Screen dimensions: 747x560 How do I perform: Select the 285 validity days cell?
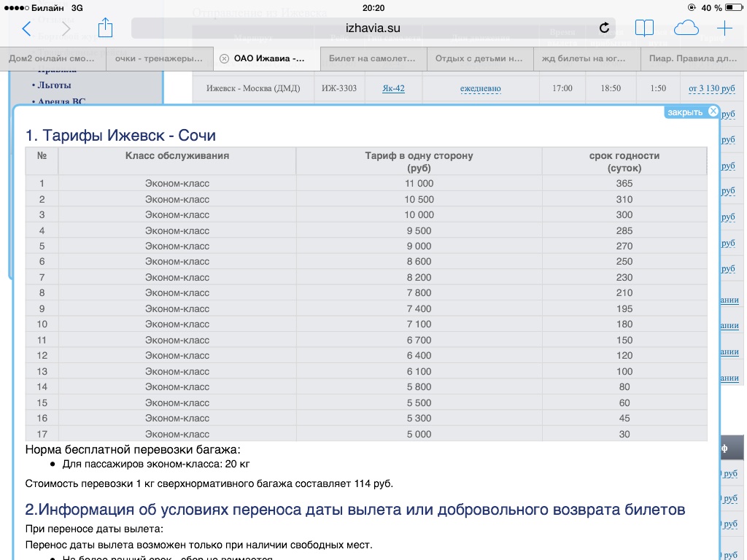coord(624,230)
